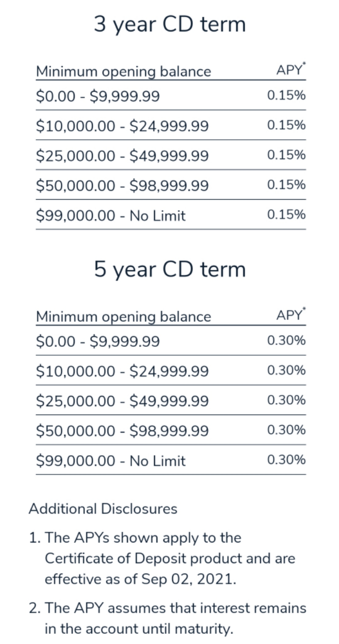Screen dimensions: 339x644
Task: Click "$99,000.00 - No Limit" in 3 year table
Action: click(x=110, y=216)
